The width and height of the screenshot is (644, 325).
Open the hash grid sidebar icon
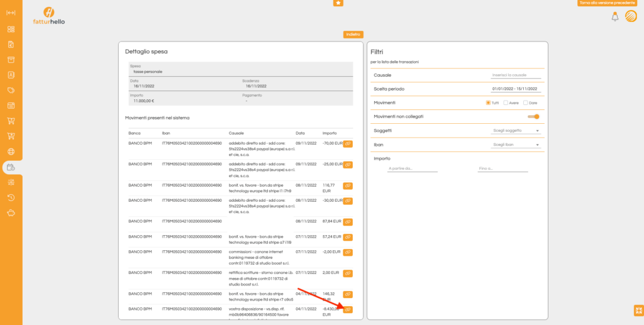[x=11, y=182]
